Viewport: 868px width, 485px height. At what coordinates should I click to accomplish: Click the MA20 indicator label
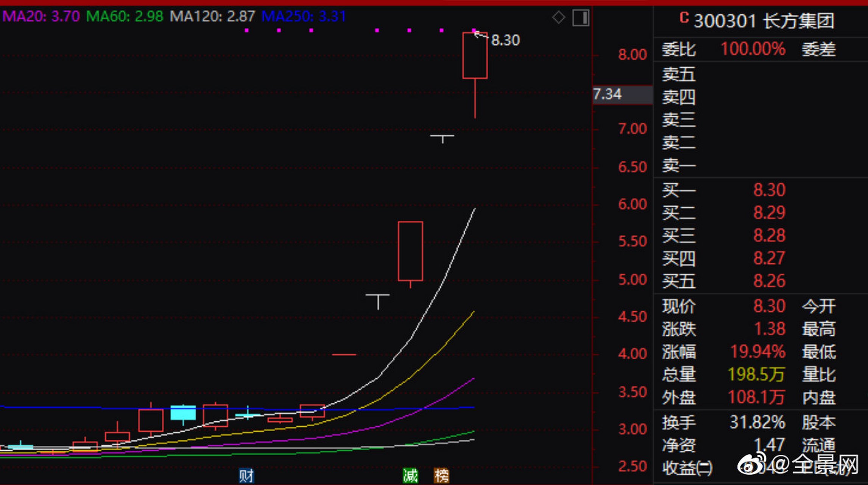[41, 16]
